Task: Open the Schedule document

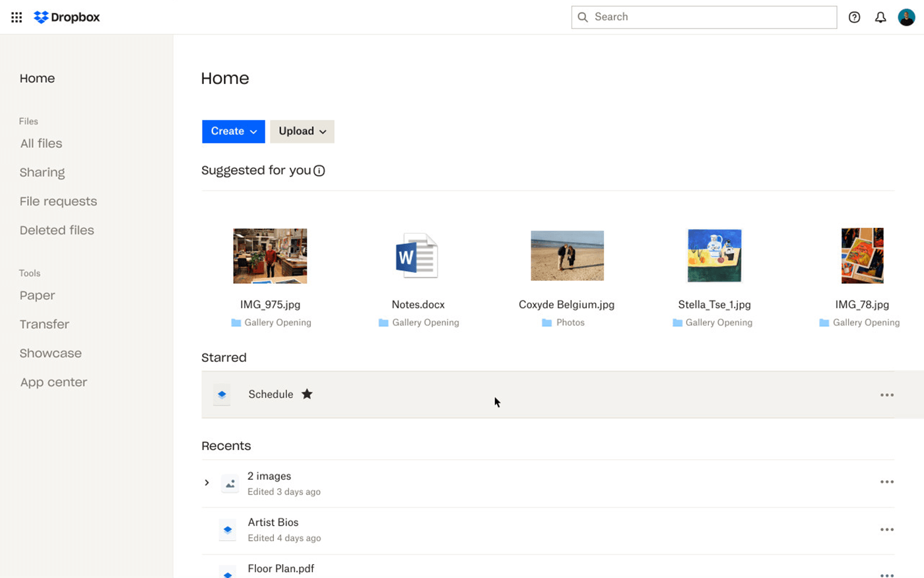Action: click(271, 394)
